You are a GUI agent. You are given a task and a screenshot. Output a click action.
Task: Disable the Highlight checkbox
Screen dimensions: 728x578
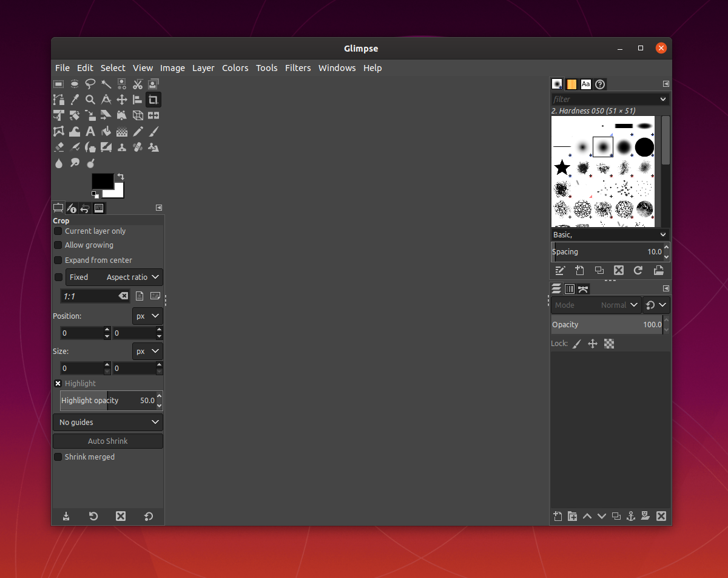click(x=58, y=383)
